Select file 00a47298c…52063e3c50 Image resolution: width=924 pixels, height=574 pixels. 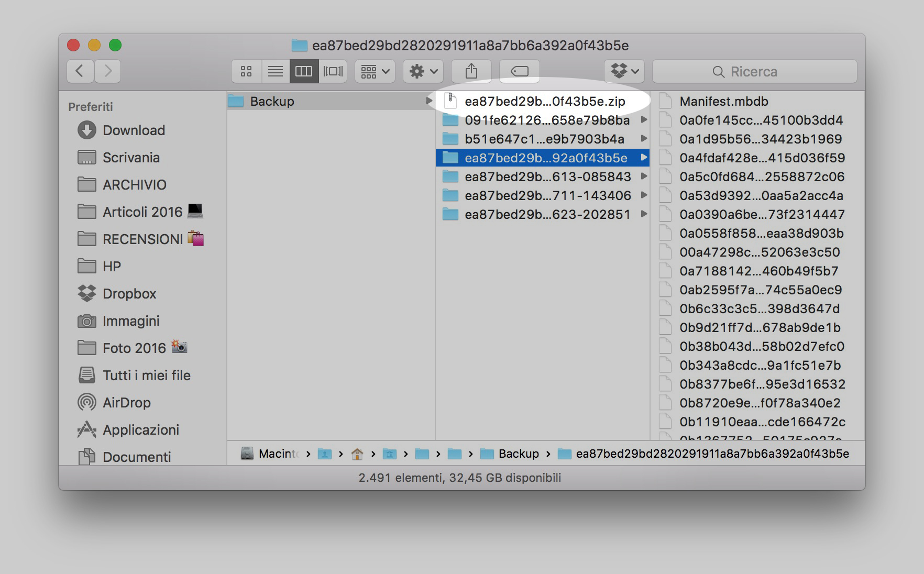(757, 252)
